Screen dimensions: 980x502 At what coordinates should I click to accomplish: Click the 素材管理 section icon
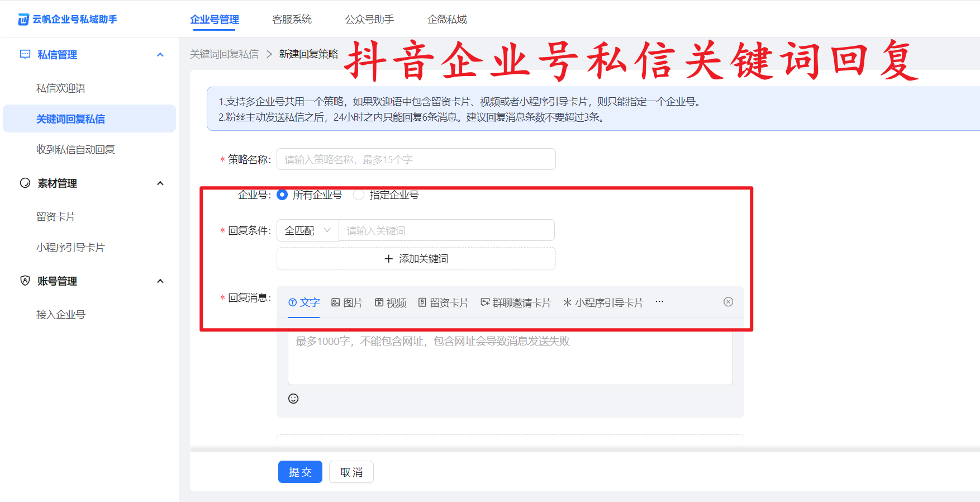(25, 183)
